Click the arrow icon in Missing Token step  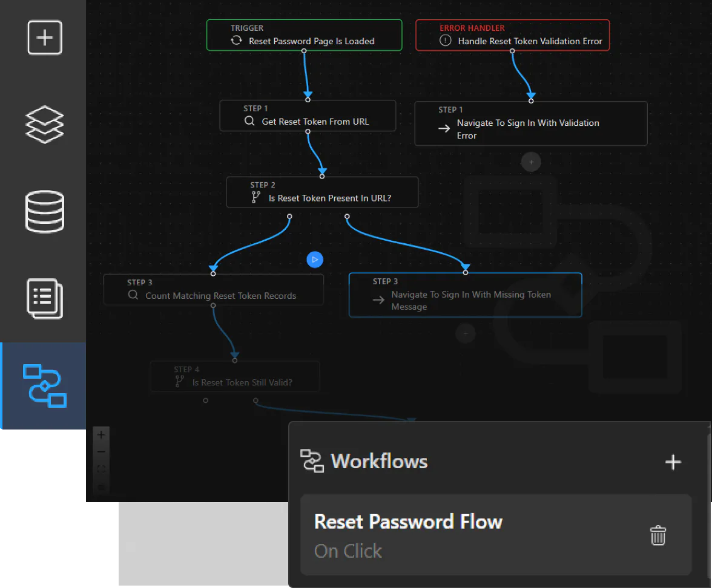point(379,300)
